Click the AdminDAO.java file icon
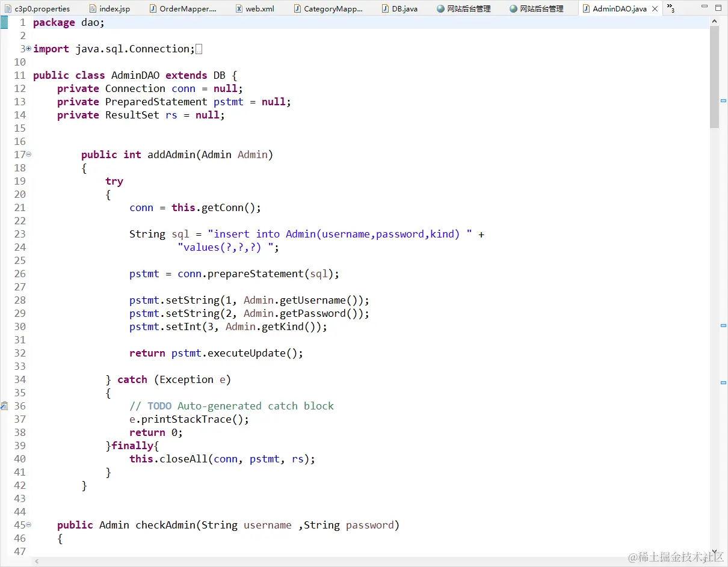728x567 pixels. 586,8
